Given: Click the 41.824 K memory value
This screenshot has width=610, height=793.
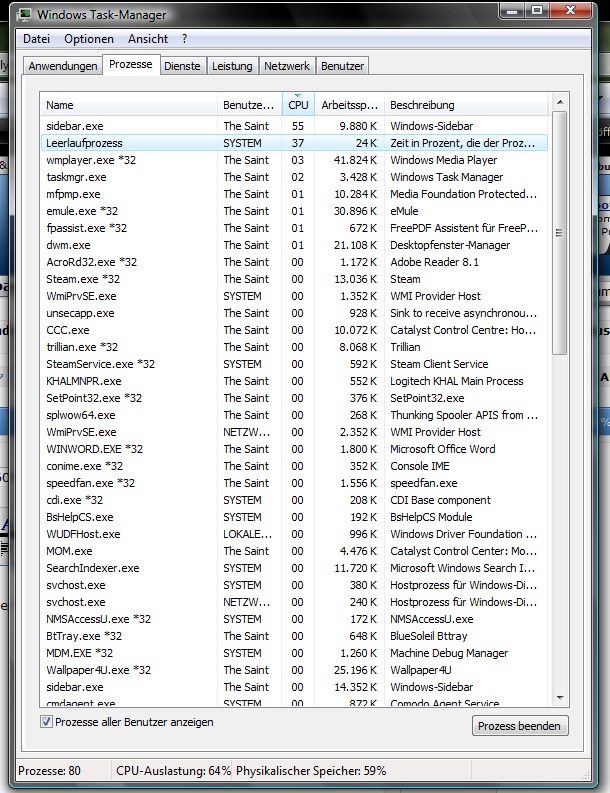Looking at the screenshot, I should pos(355,160).
